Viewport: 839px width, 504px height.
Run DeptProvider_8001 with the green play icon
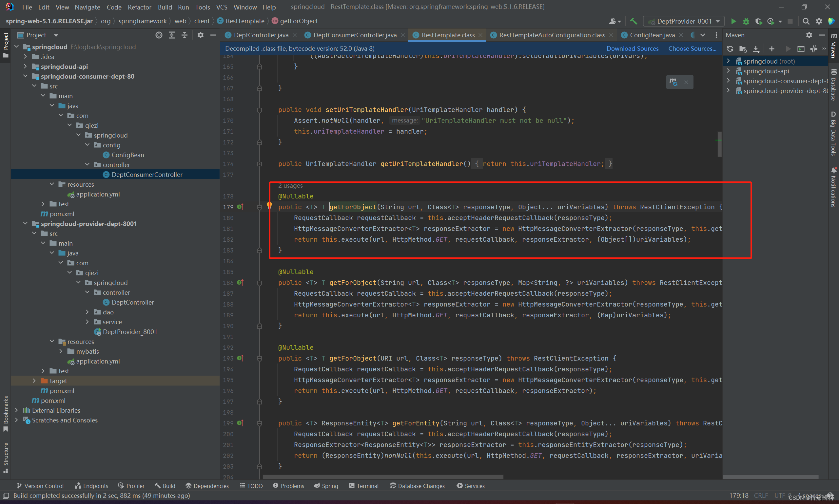pos(733,21)
